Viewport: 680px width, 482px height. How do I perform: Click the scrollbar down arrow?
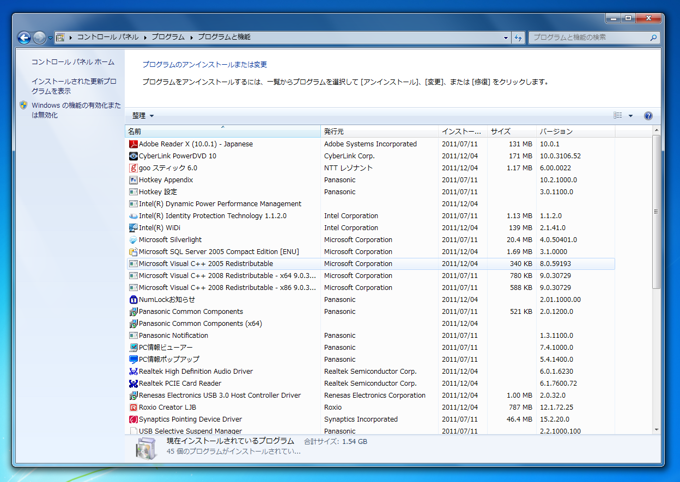click(x=656, y=430)
